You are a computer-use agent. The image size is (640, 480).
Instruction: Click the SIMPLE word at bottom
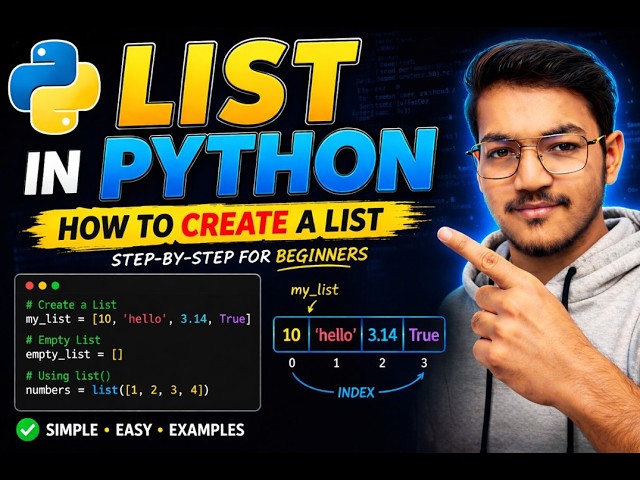tap(72, 430)
